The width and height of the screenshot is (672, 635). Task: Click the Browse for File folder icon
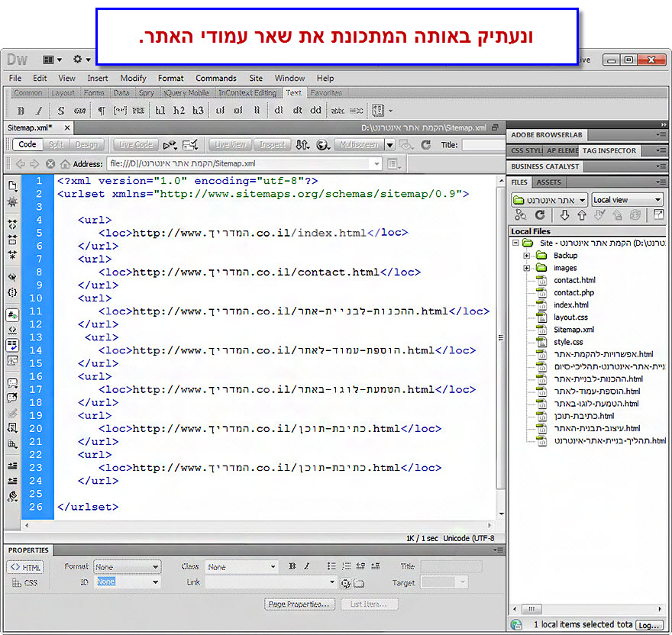(359, 583)
